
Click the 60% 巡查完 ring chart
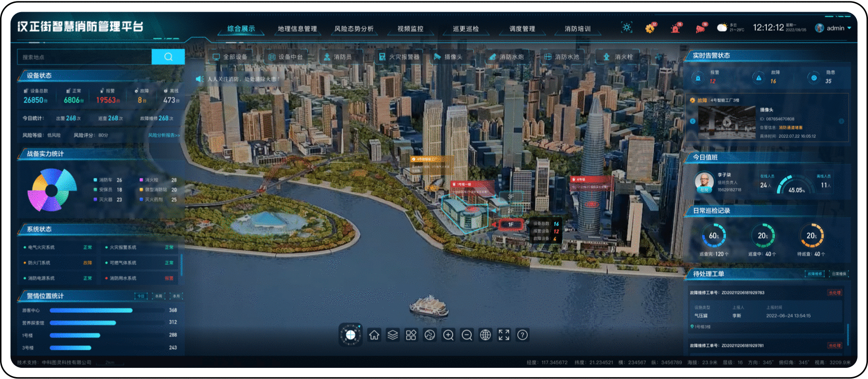tap(713, 236)
